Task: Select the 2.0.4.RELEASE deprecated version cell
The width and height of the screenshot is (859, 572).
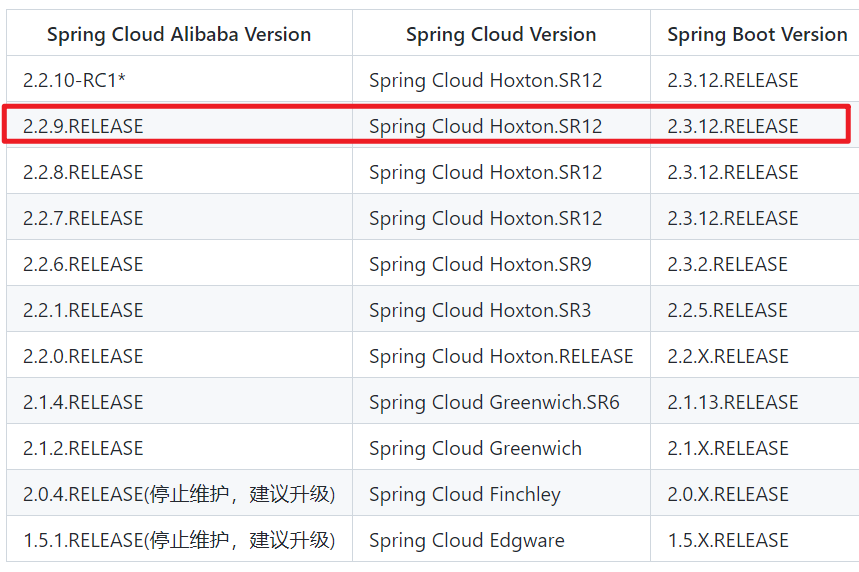Action: (x=179, y=494)
